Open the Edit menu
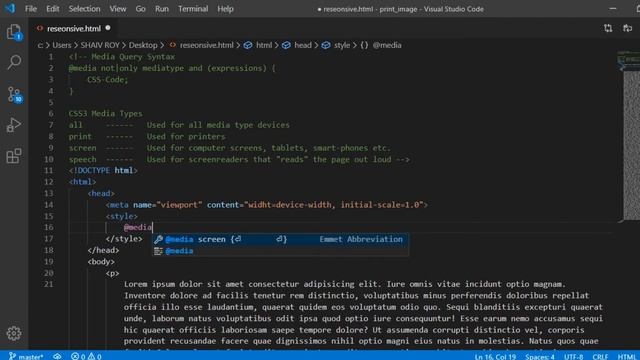This screenshot has height=360, width=640. click(53, 9)
